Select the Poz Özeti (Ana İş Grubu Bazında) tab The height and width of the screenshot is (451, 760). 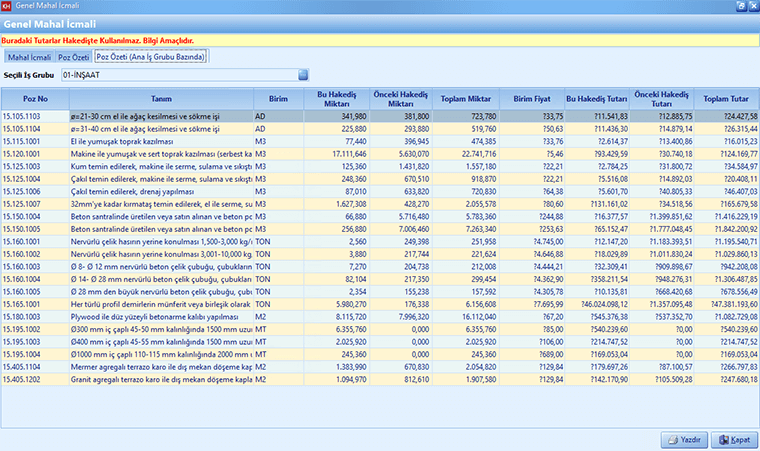pyautogui.click(x=151, y=57)
